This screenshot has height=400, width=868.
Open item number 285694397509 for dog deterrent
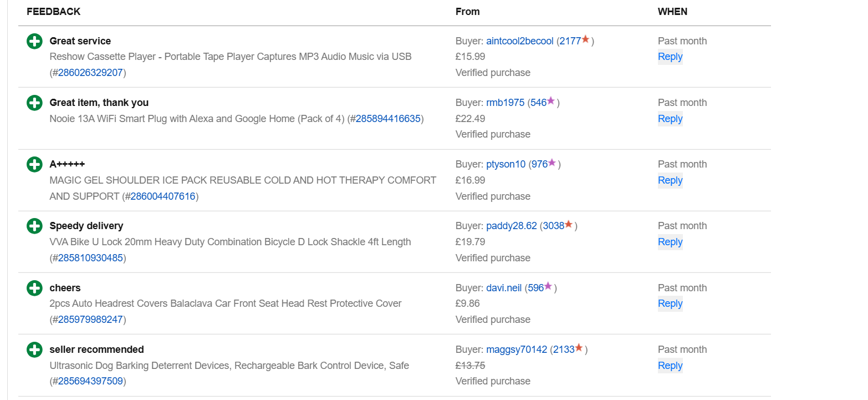[x=90, y=381]
